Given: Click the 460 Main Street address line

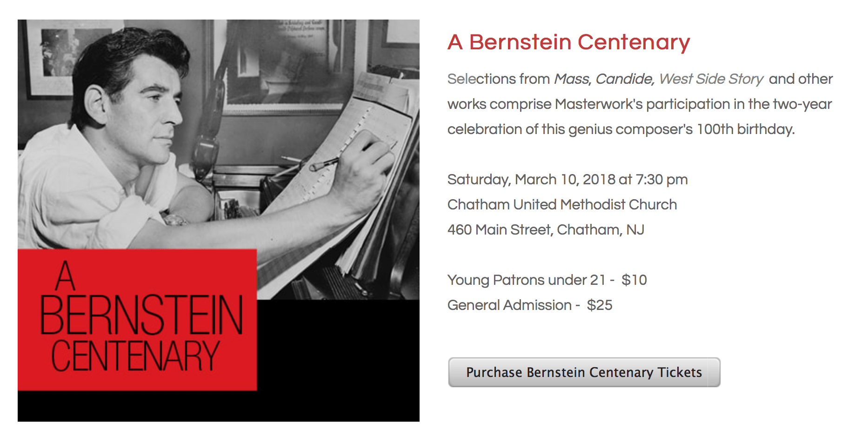Looking at the screenshot, I should point(546,230).
